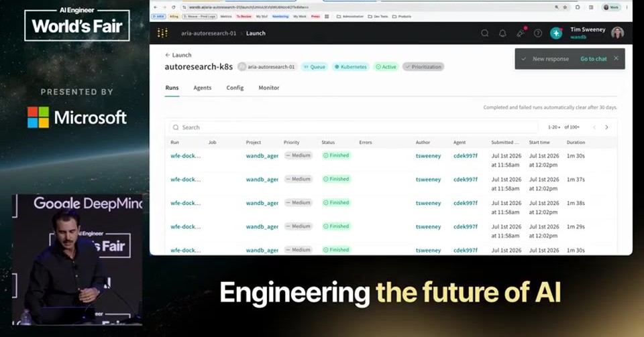Click the search magnifier icon in header

pyautogui.click(x=484, y=33)
